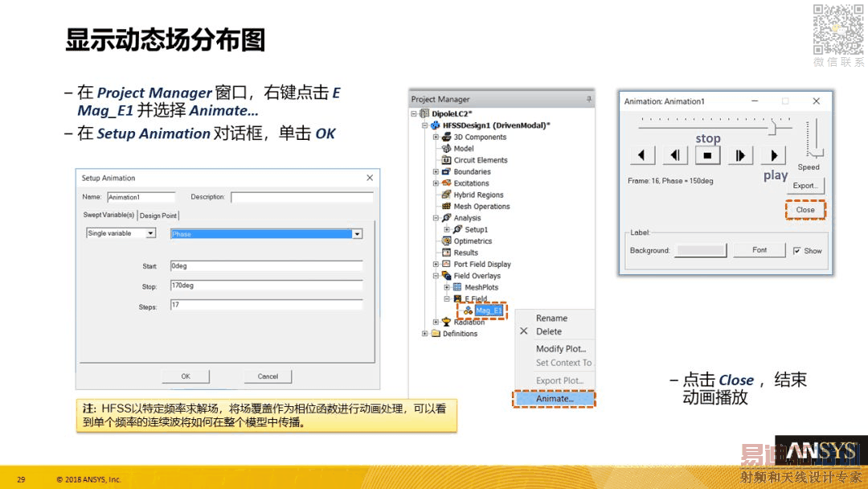
Task: Click the Model icon in tree
Action: (x=446, y=149)
